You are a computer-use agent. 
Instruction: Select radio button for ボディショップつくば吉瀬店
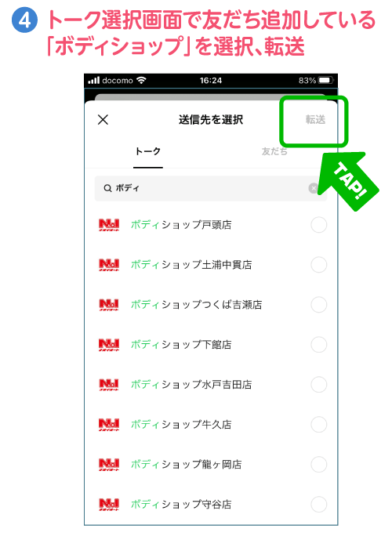(x=319, y=305)
